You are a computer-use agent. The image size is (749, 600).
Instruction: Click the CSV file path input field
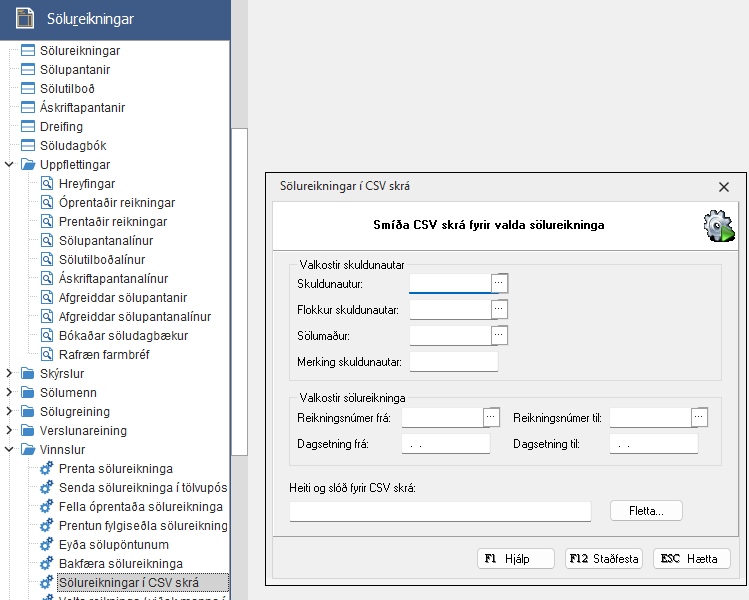pos(440,511)
